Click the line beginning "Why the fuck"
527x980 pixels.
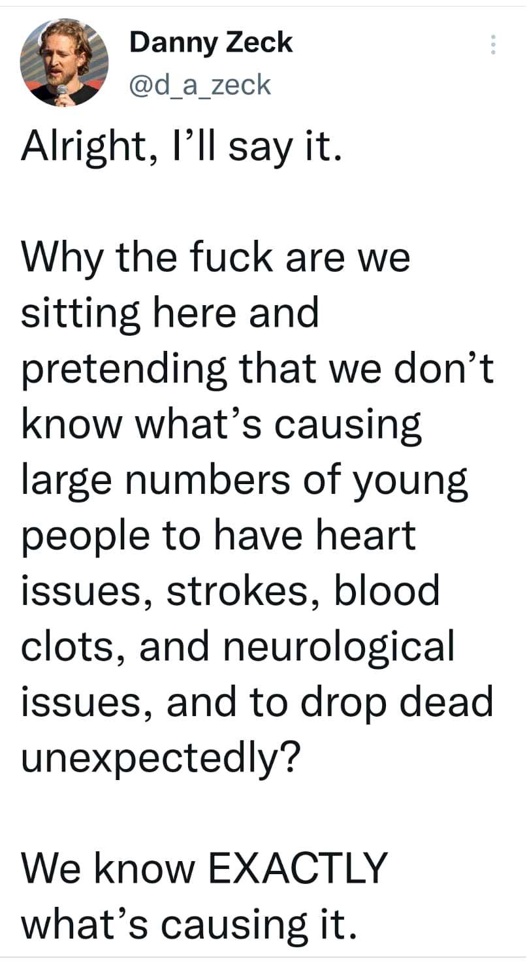tap(216, 257)
